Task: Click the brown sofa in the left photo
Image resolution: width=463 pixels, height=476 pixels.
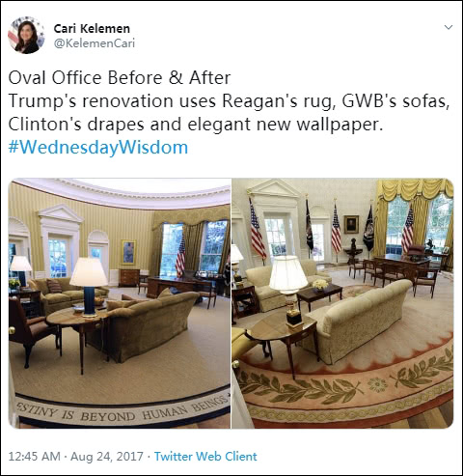Action: pos(147,325)
